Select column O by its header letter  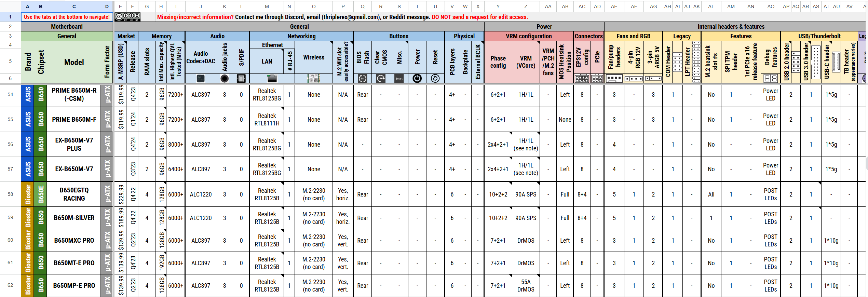pos(314,6)
